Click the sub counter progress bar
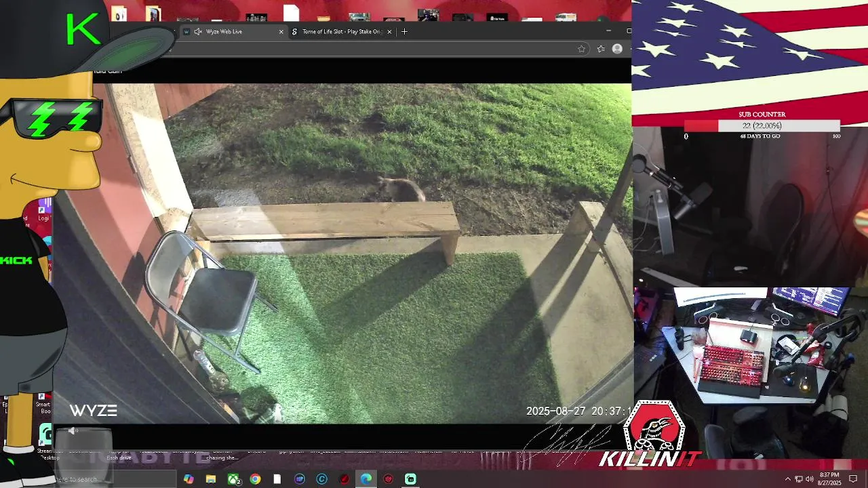Viewport: 868px width, 488px height. point(762,126)
